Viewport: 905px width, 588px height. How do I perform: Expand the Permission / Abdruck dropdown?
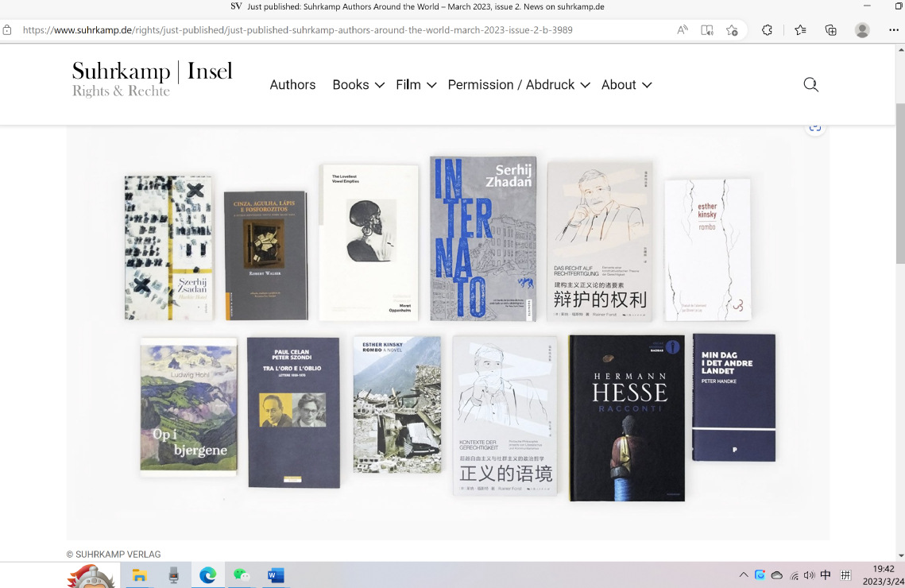(x=519, y=85)
